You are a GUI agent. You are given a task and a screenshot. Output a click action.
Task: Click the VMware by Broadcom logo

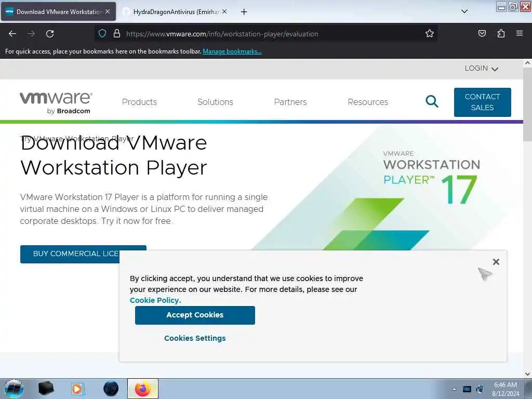click(x=56, y=103)
